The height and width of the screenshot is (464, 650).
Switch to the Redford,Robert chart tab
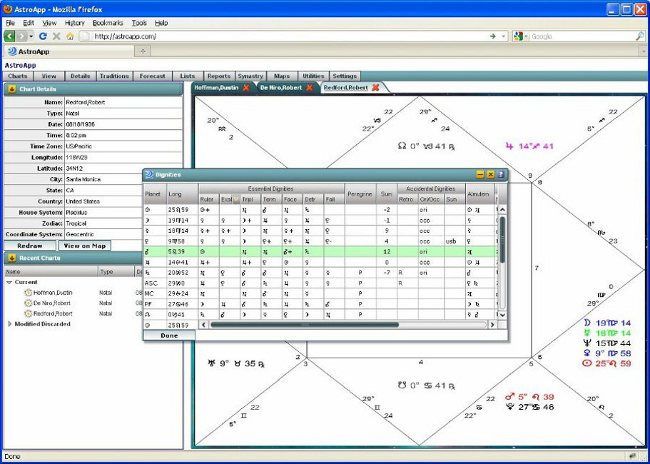pyautogui.click(x=345, y=87)
